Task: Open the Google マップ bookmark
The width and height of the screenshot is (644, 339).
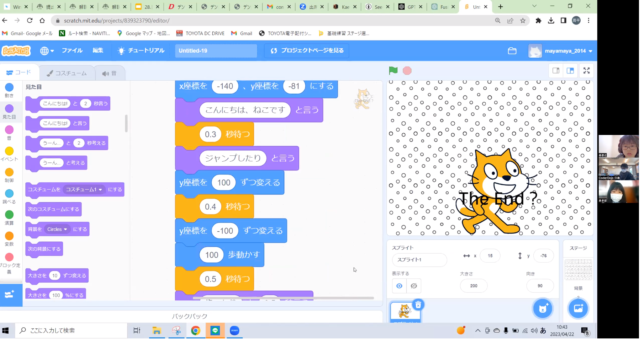Action: pyautogui.click(x=144, y=33)
